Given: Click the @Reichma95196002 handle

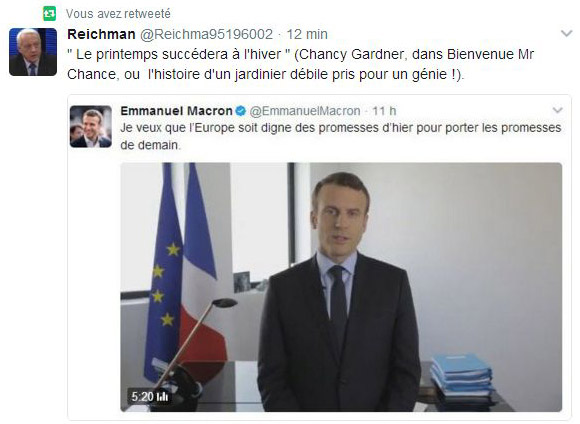Looking at the screenshot, I should click(206, 34).
